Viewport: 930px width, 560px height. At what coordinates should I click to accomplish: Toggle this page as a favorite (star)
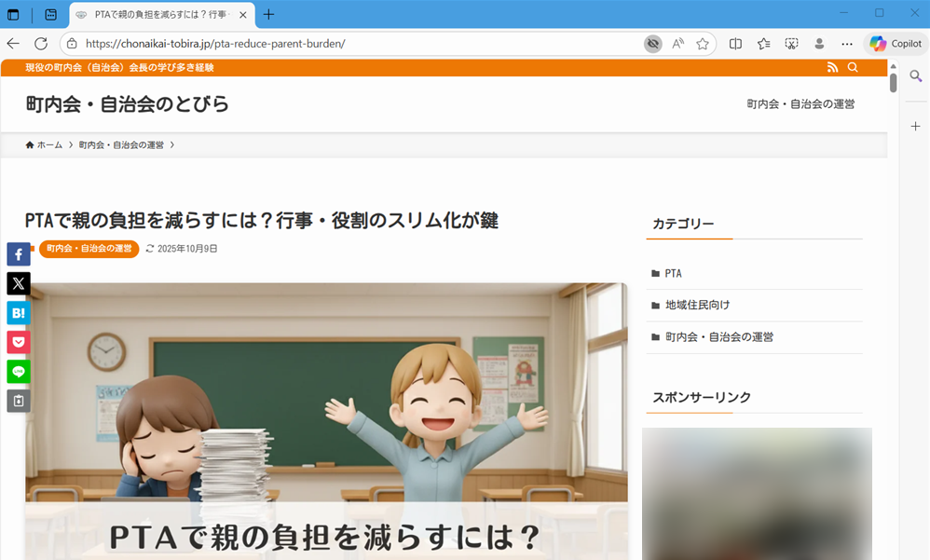[x=703, y=43]
